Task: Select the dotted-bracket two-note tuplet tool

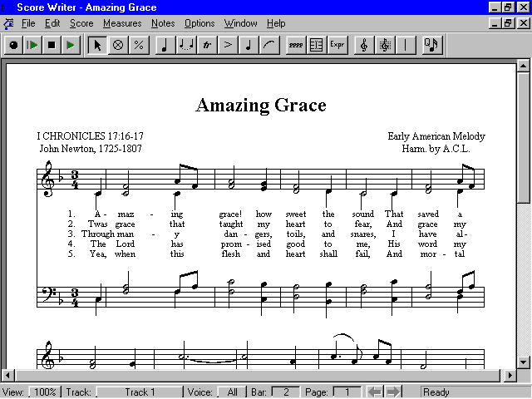Action: pos(186,45)
